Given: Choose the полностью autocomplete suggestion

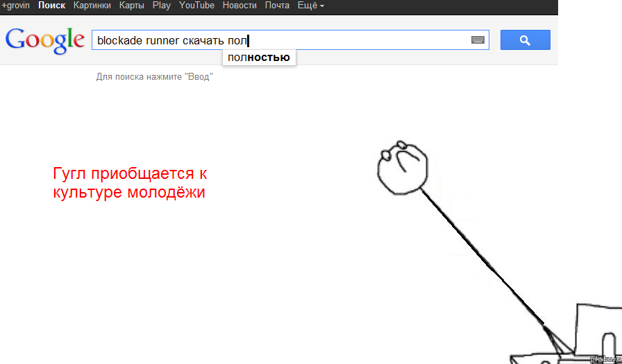Looking at the screenshot, I should [259, 58].
